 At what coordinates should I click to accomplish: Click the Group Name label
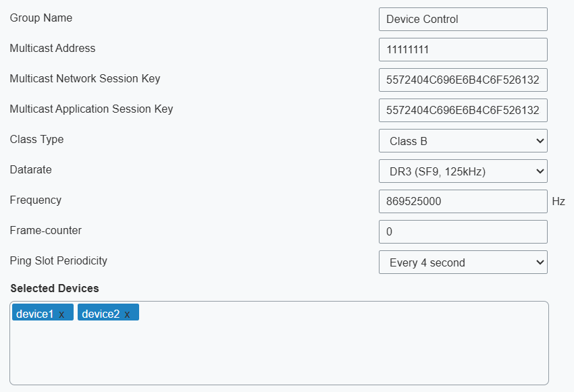point(41,18)
